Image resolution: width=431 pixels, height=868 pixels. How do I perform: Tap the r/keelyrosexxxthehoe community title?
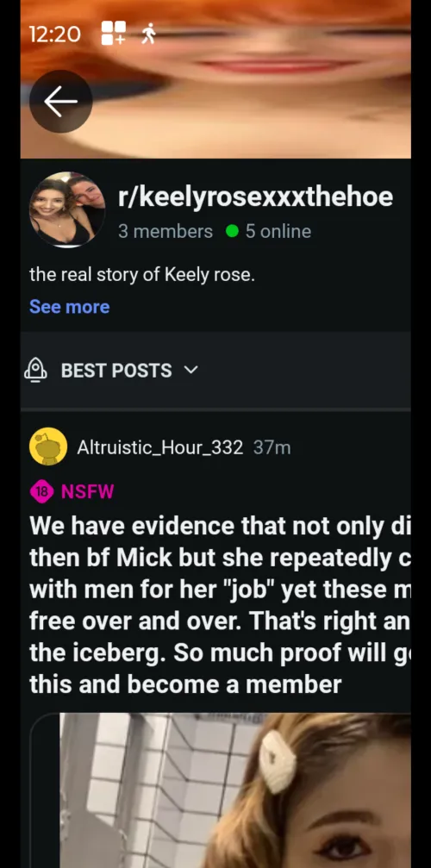(x=255, y=197)
